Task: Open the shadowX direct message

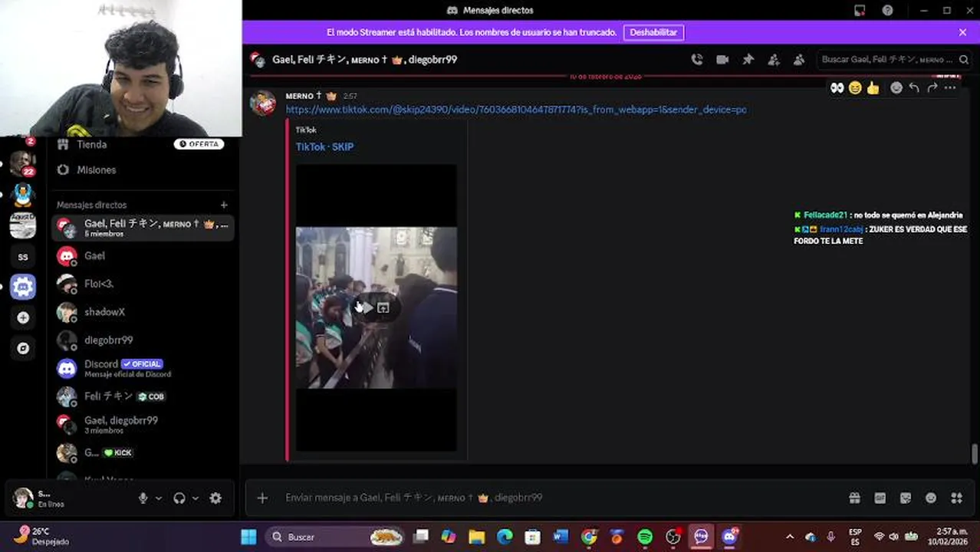Action: (143, 312)
